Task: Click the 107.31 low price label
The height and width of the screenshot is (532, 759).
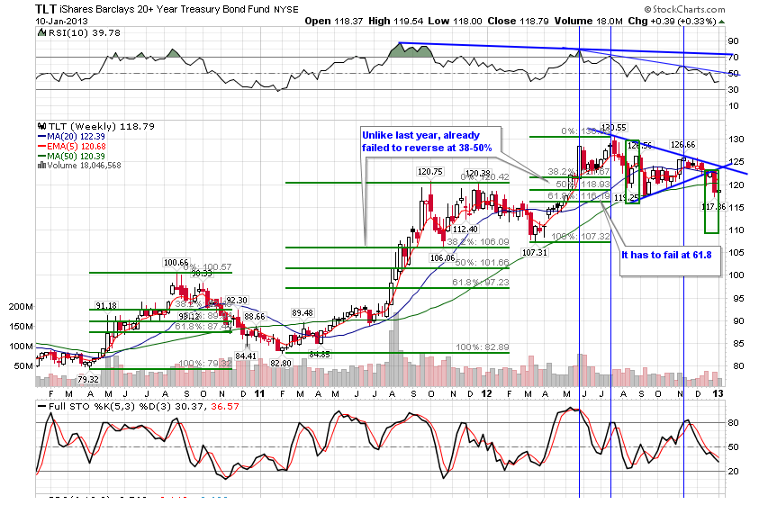Action: pos(535,253)
